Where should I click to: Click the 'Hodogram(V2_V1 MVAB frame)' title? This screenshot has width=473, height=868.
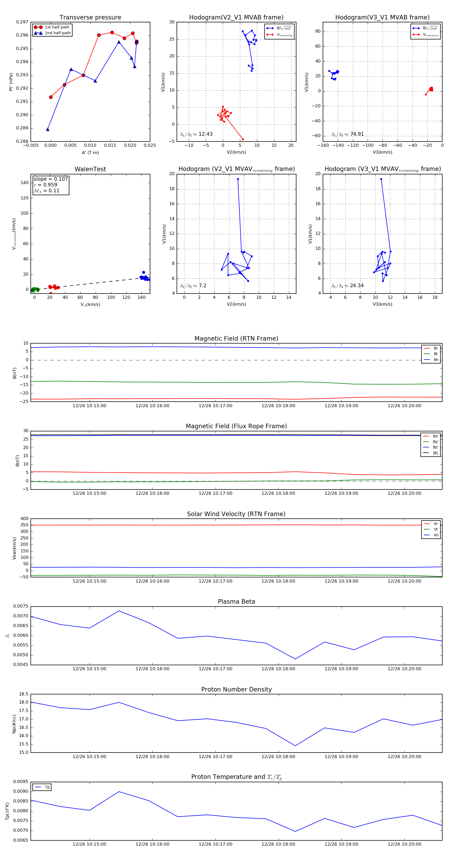click(236, 18)
